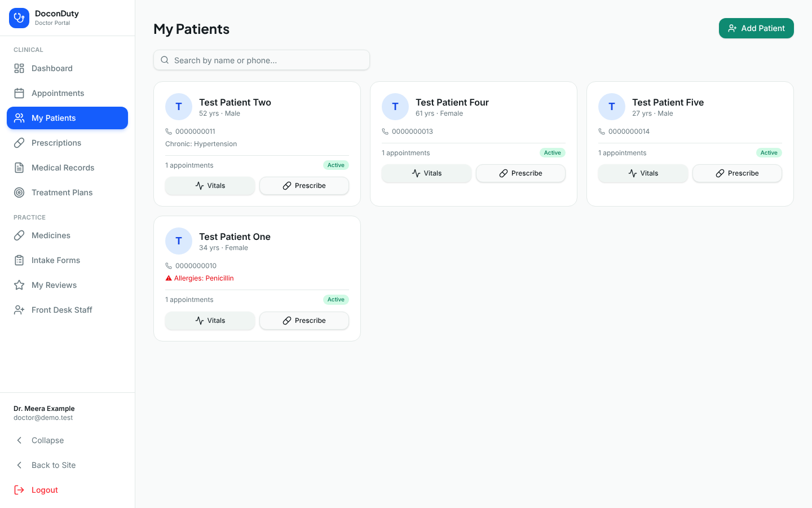Open My Reviews page
This screenshot has width=812, height=508.
coord(68,285)
